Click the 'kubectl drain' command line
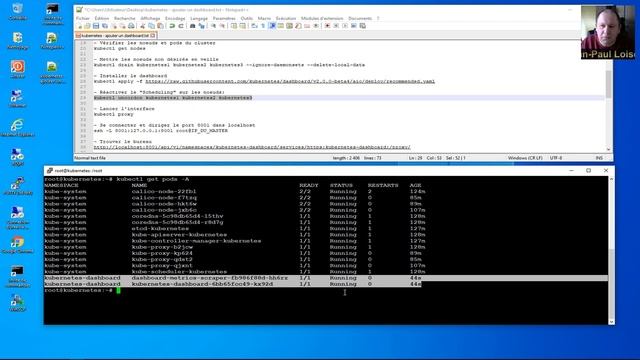 [x=229, y=65]
